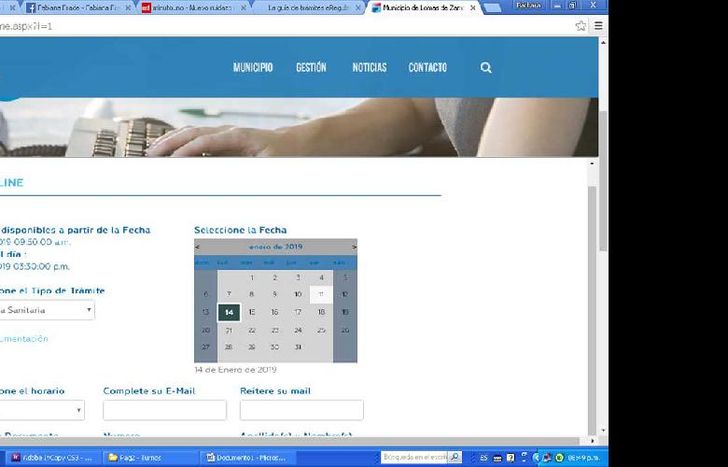Image resolution: width=728 pixels, height=467 pixels.
Task: Open Adobe InCopy CS3 from taskbar
Action: pos(52,458)
